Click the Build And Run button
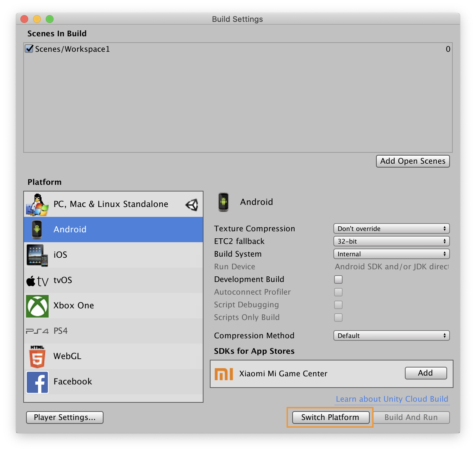 click(411, 418)
